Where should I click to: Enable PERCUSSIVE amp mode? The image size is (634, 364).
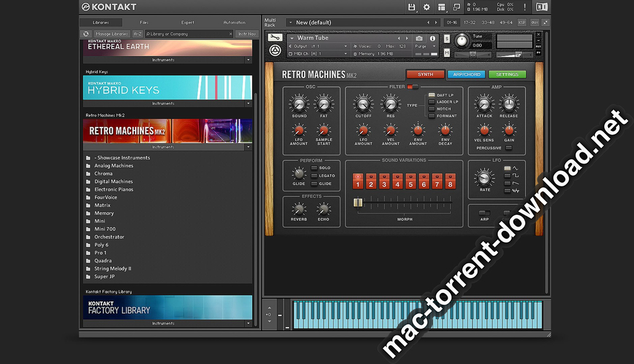[x=509, y=148]
